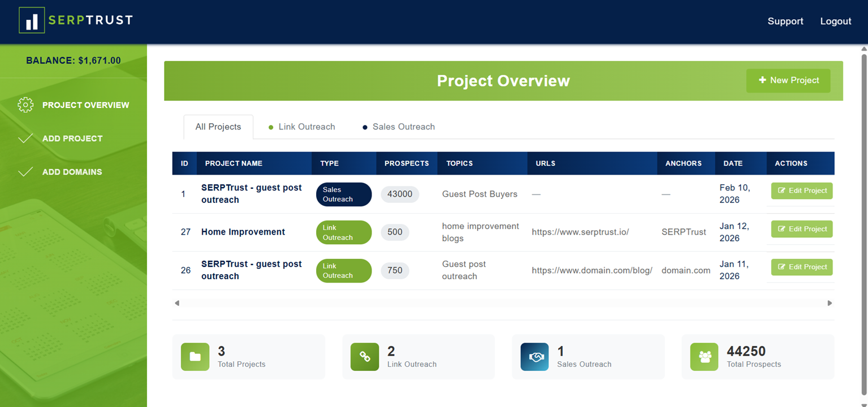The width and height of the screenshot is (868, 407).
Task: Click the Support link
Action: coord(785,21)
